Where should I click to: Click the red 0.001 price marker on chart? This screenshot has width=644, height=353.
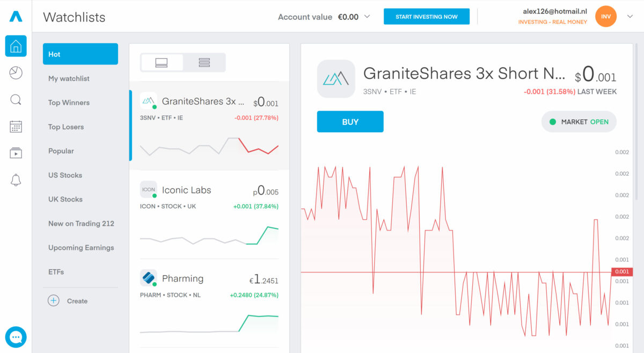tap(622, 272)
